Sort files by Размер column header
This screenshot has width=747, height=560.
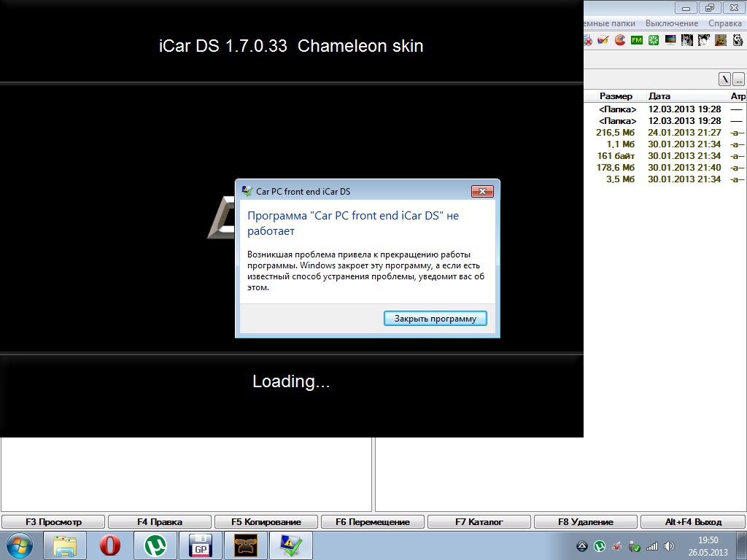point(616,96)
